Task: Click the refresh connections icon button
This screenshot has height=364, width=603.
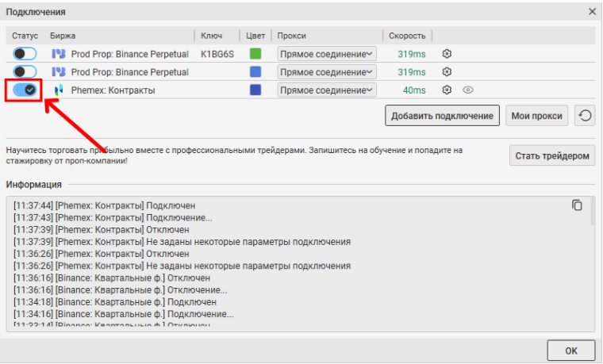Action: [x=586, y=116]
